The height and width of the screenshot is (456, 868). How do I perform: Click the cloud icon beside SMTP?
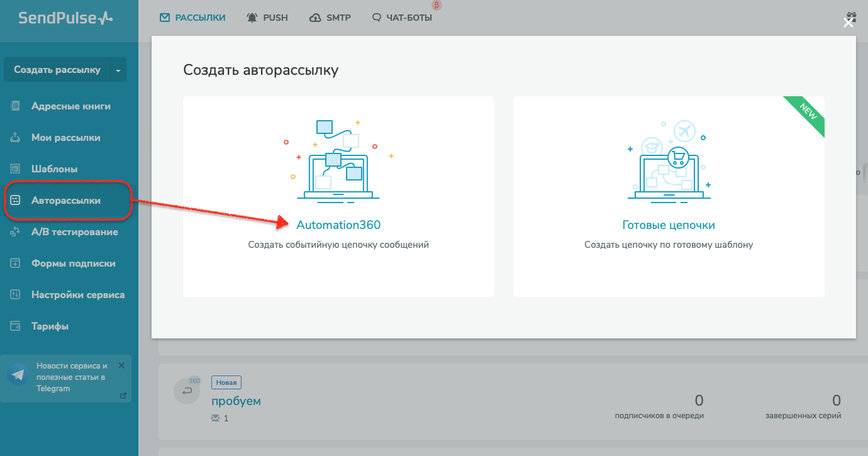(315, 18)
